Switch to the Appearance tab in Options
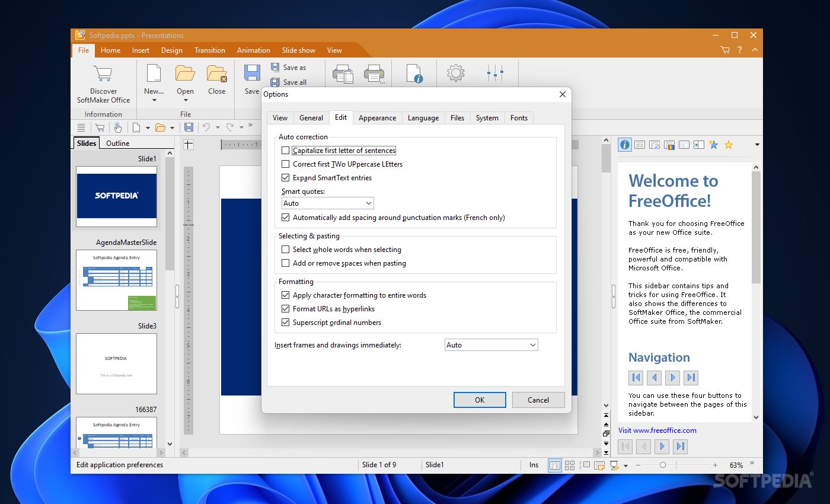Viewport: 830px width, 504px height. pos(377,118)
